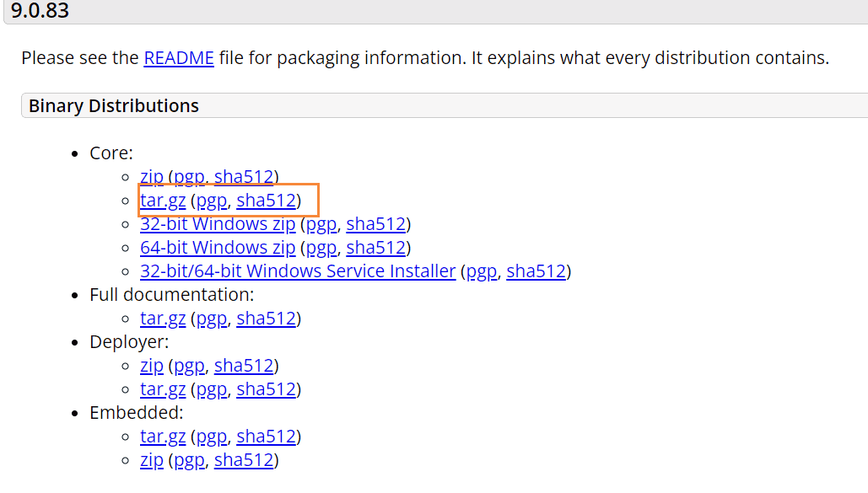Open the README file link

click(179, 58)
